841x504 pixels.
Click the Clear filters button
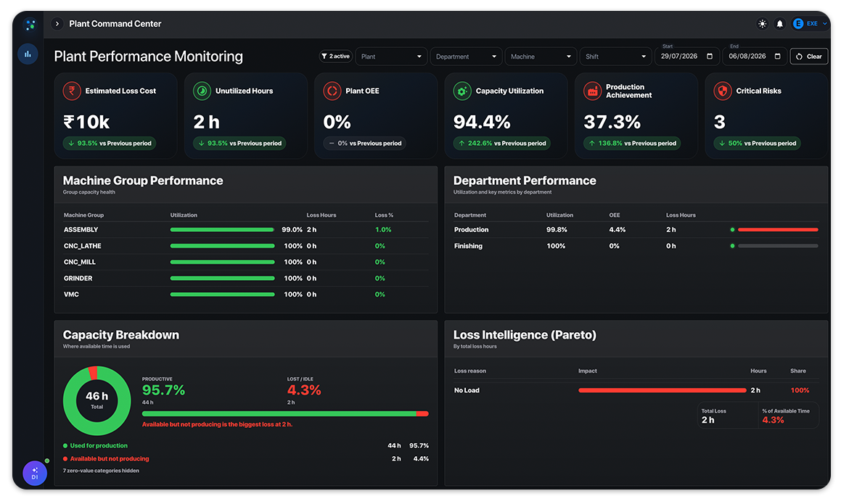[809, 57]
